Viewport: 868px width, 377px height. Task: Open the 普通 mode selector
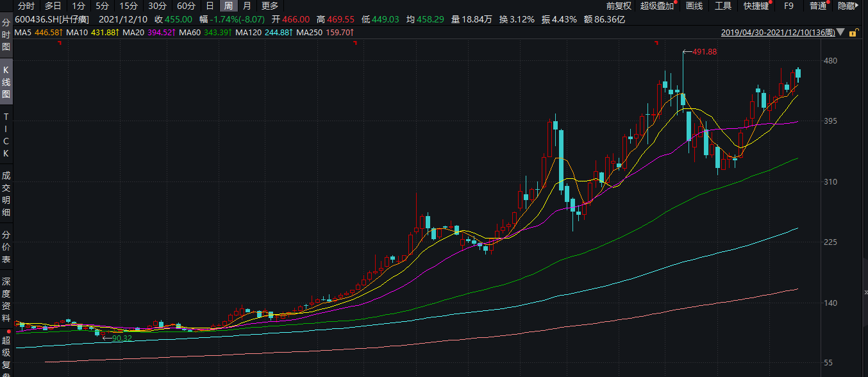pyautogui.click(x=817, y=6)
